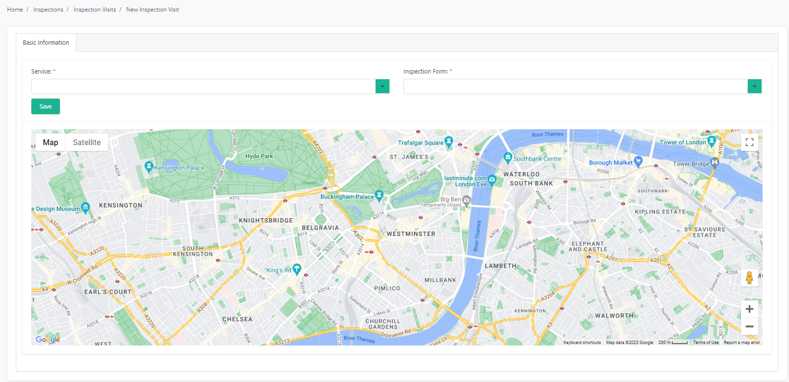Zoom out on the map
The image size is (789, 382).
tap(749, 327)
